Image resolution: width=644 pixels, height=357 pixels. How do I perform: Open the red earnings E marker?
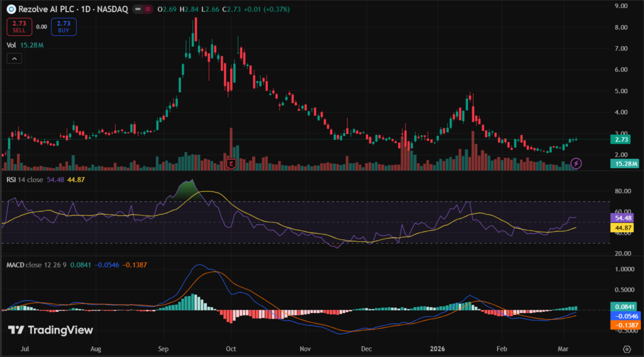231,164
